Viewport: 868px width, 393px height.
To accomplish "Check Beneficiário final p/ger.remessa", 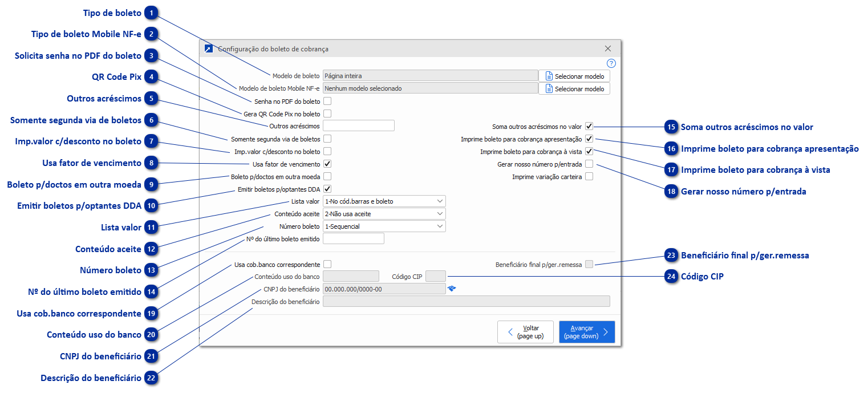I will pos(589,264).
